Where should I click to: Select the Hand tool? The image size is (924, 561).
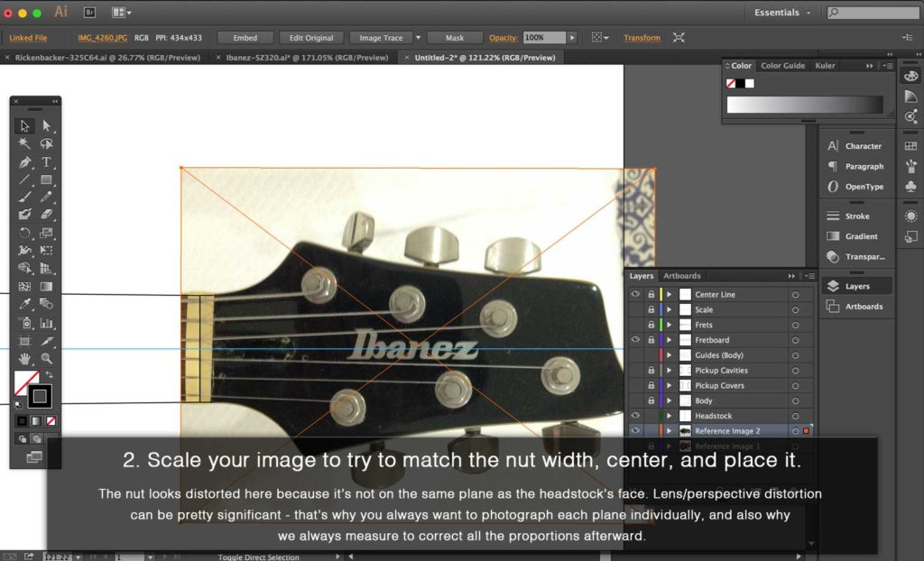tap(25, 358)
